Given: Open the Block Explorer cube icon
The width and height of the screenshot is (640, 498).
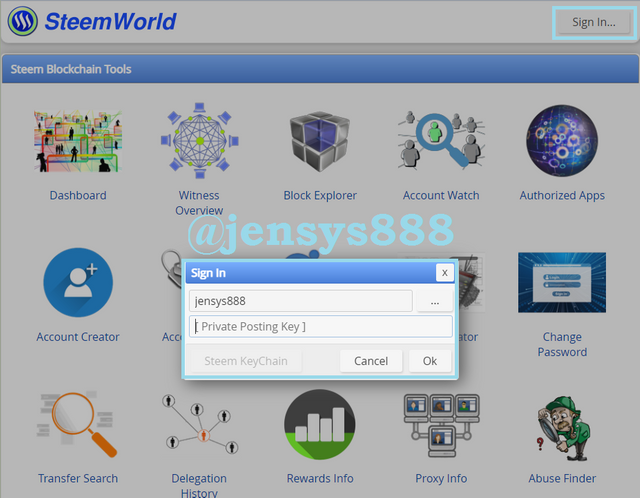Looking at the screenshot, I should click(x=320, y=141).
